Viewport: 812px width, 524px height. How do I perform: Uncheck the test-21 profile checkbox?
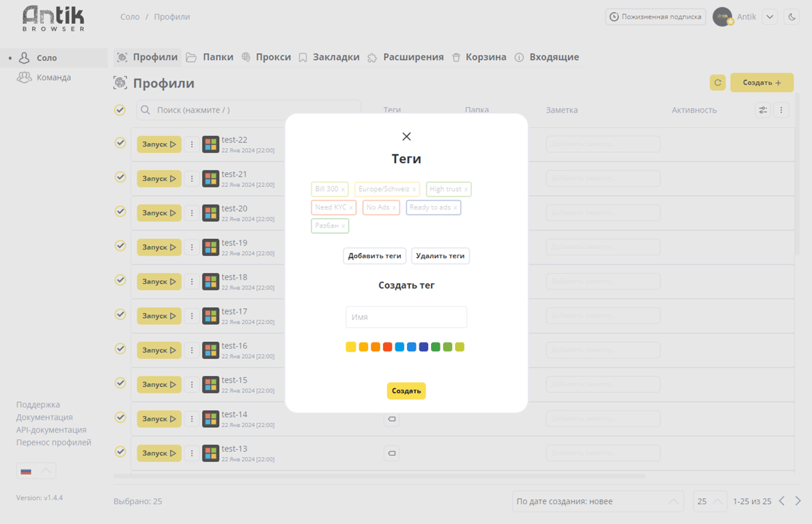coord(120,177)
